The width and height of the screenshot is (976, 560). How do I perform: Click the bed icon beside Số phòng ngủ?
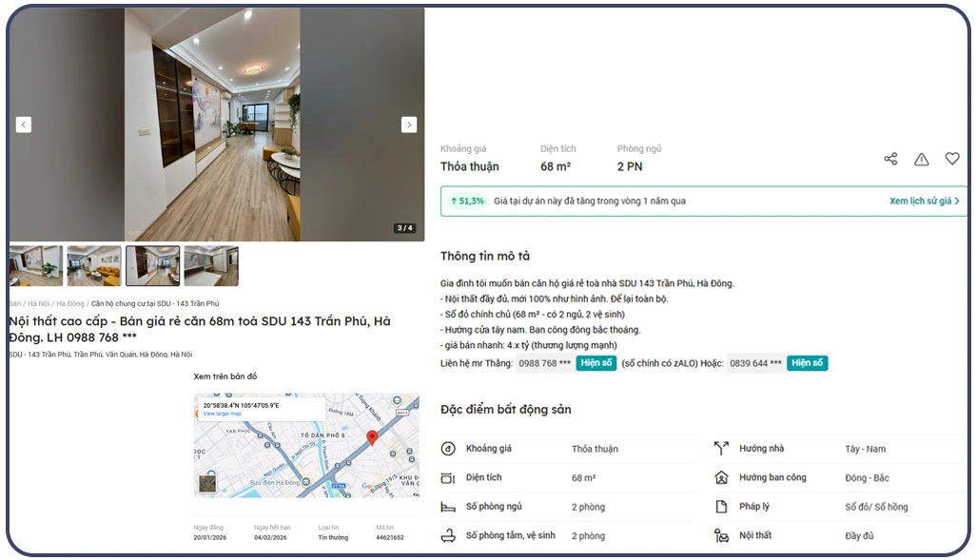point(448,507)
